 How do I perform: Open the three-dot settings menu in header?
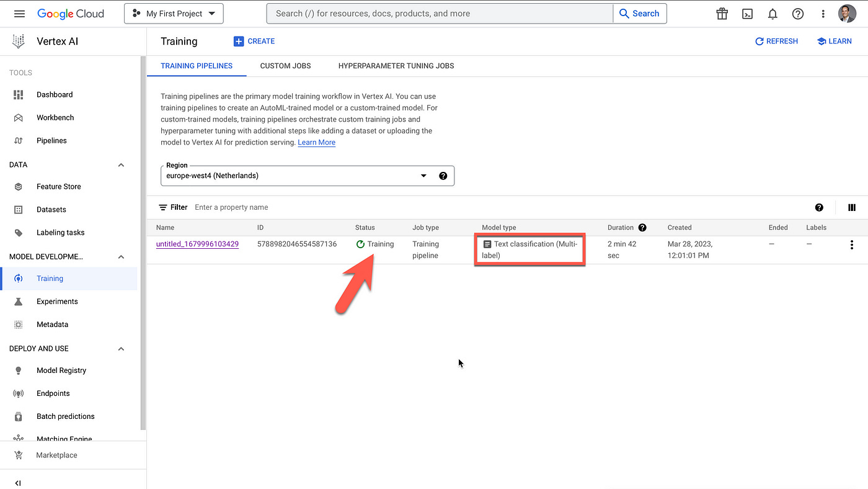(x=823, y=14)
